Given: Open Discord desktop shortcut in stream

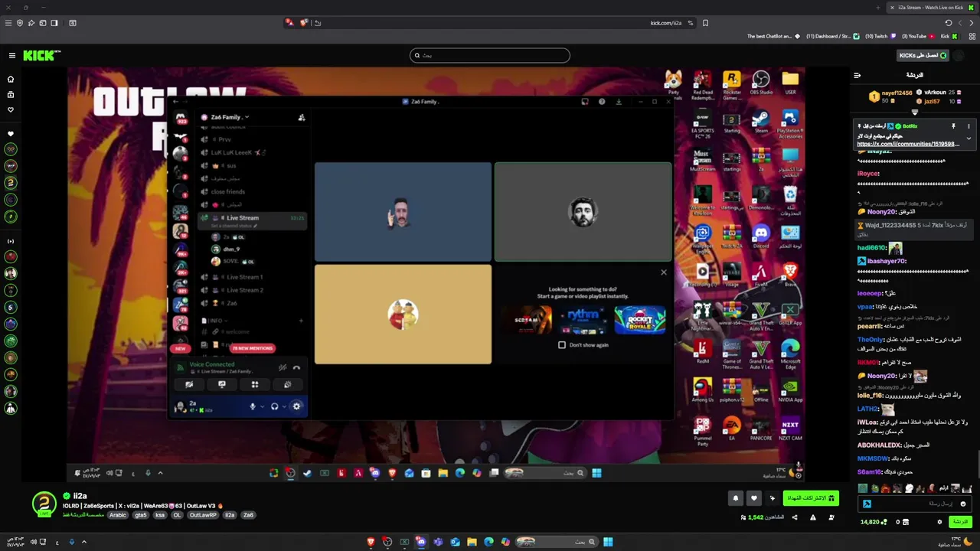Looking at the screenshot, I should pos(761,237).
